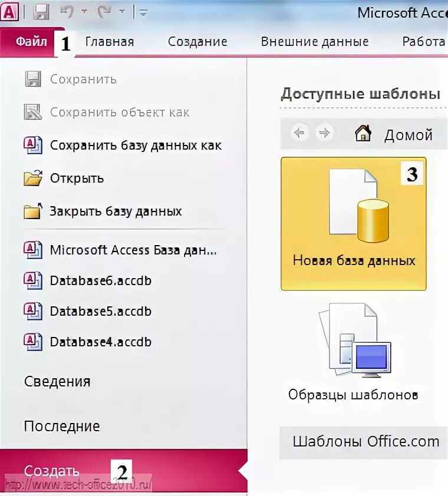Switch to the Главная ribbon tab

110,42
